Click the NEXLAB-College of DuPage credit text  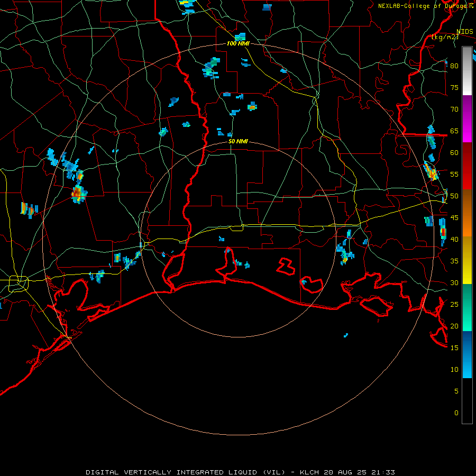[x=426, y=6]
